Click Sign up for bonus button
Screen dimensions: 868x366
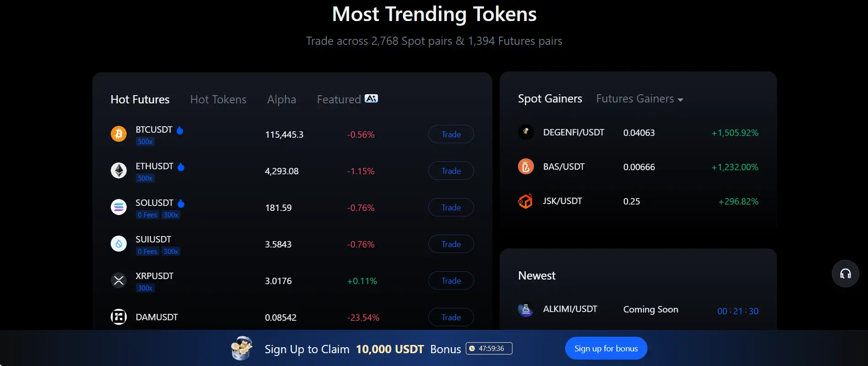[x=606, y=349]
